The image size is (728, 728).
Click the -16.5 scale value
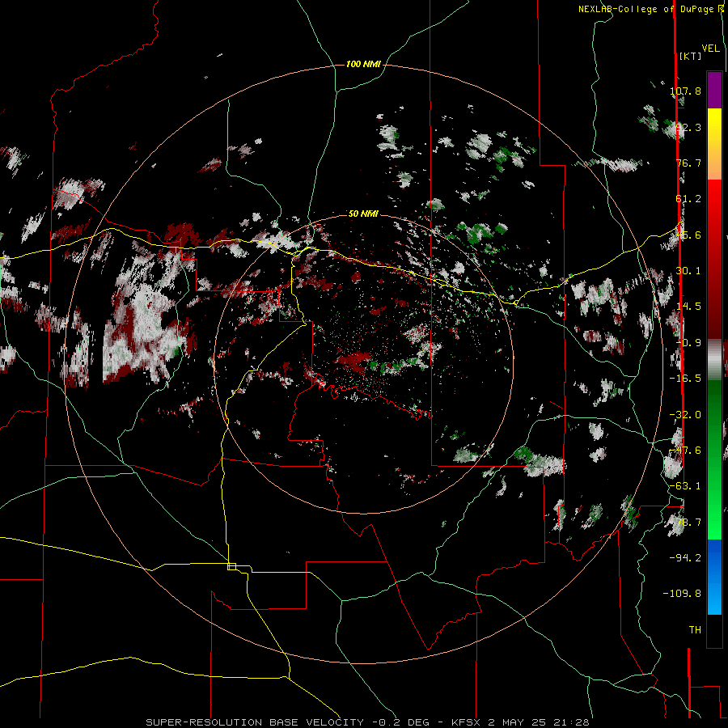[x=685, y=379]
